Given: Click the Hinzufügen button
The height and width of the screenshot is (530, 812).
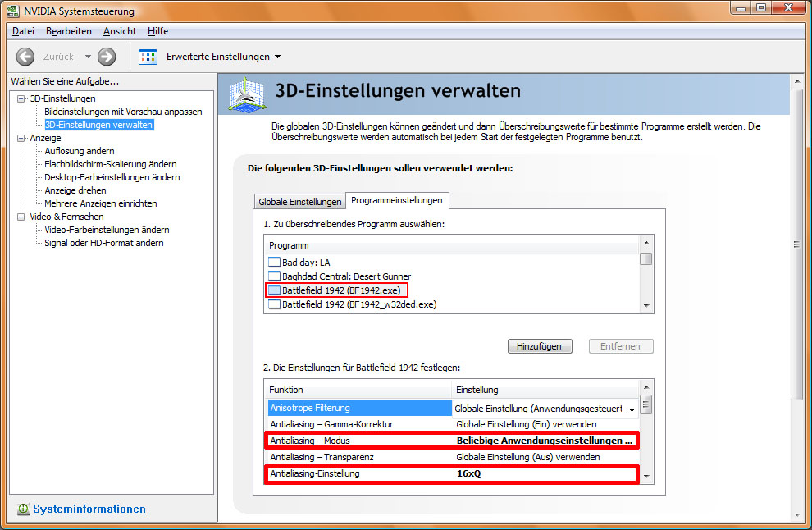Looking at the screenshot, I should click(x=540, y=346).
